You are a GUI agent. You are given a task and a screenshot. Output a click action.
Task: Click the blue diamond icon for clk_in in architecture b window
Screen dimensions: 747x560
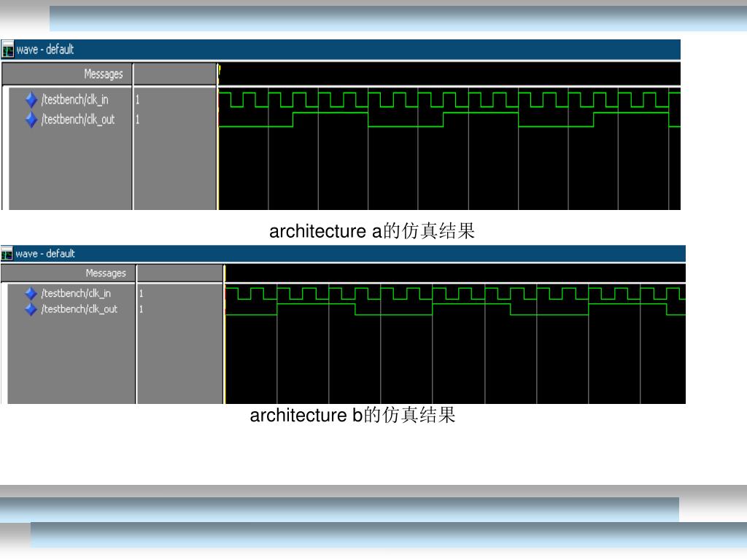[31, 293]
